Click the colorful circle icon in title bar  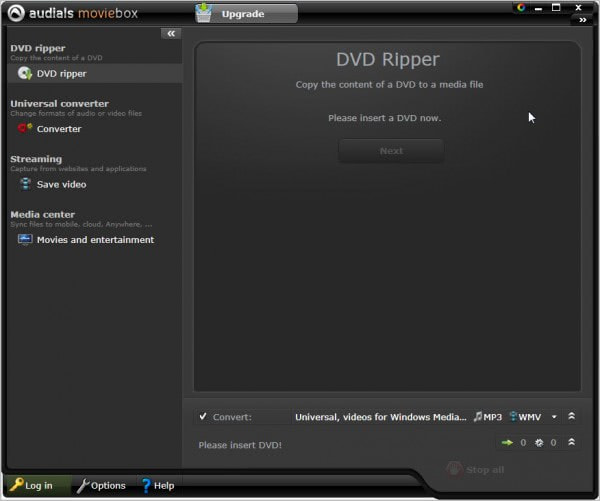point(521,7)
